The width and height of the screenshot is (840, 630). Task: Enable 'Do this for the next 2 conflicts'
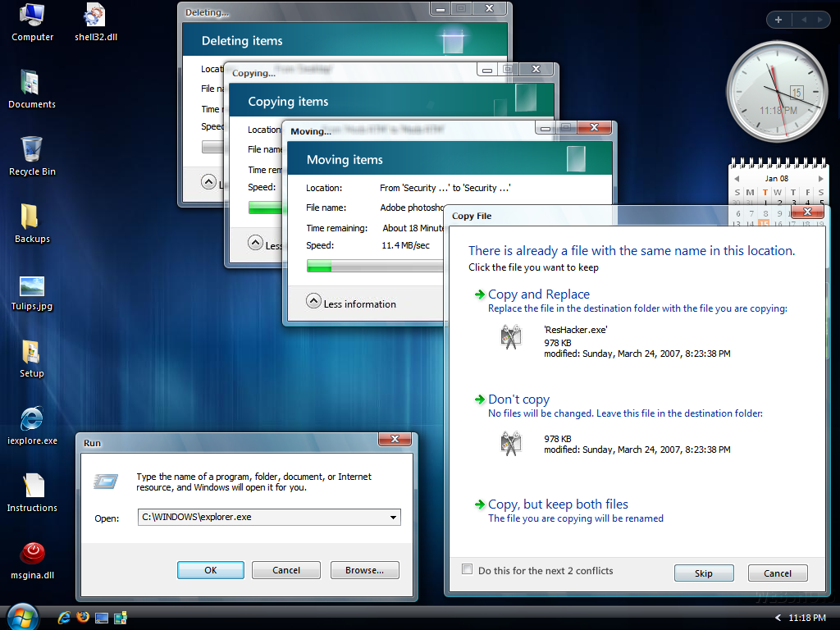(x=468, y=570)
